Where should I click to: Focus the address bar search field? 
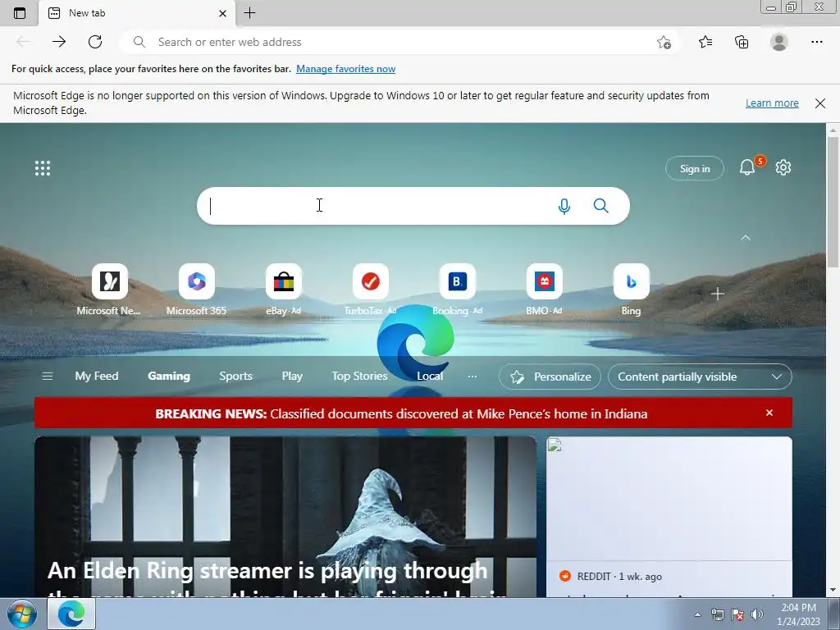point(399,42)
